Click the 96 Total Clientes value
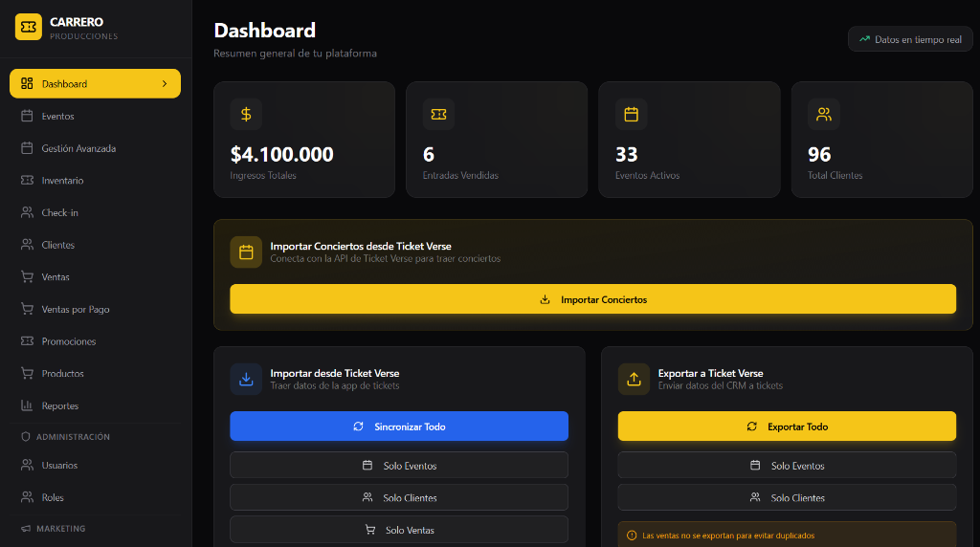Viewport: 980px width, 547px height. click(819, 154)
